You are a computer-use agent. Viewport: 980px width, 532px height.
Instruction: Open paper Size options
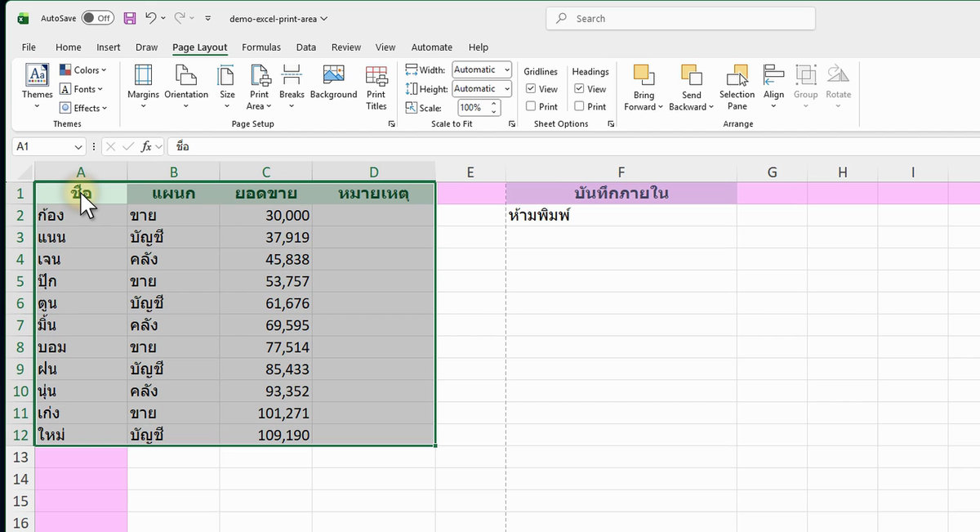(x=227, y=87)
